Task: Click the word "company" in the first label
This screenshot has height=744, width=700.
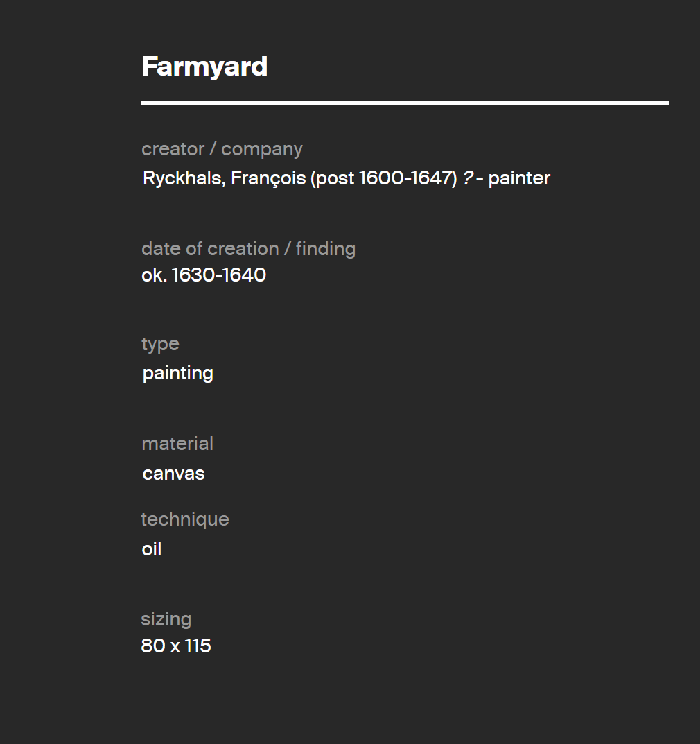Action: [262, 150]
